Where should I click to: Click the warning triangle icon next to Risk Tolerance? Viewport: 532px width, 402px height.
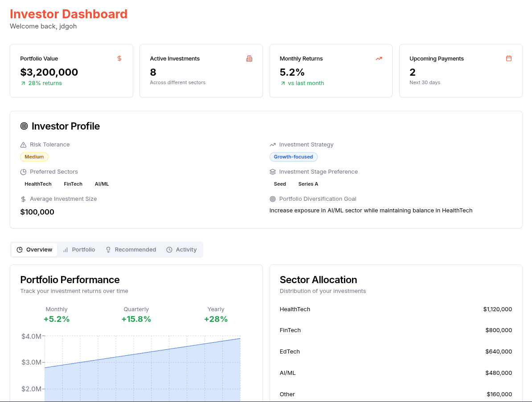click(24, 145)
